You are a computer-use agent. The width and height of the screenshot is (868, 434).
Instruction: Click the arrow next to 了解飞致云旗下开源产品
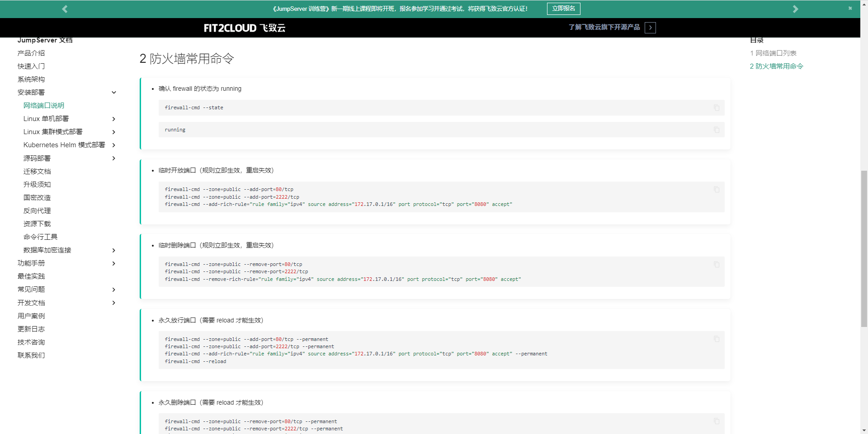pyautogui.click(x=650, y=28)
